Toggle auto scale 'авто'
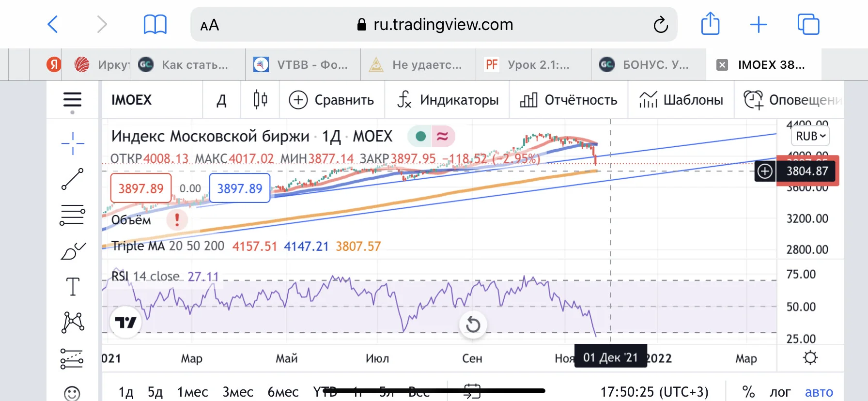Image resolution: width=868 pixels, height=401 pixels. [x=819, y=392]
